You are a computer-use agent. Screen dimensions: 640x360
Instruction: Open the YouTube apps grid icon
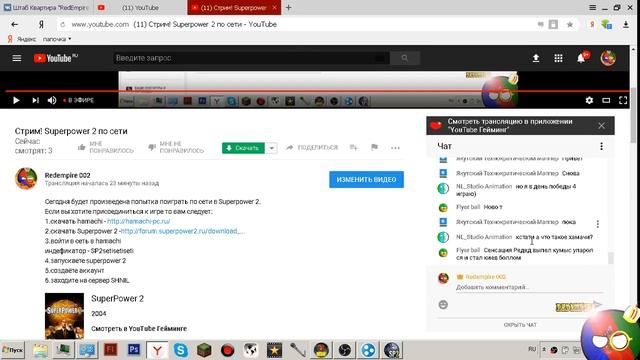pyautogui.click(x=558, y=58)
